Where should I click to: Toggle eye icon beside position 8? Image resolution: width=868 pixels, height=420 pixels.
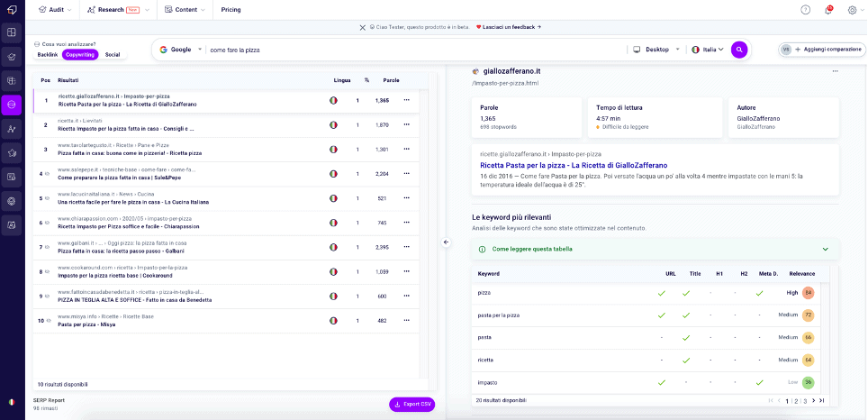tap(48, 271)
